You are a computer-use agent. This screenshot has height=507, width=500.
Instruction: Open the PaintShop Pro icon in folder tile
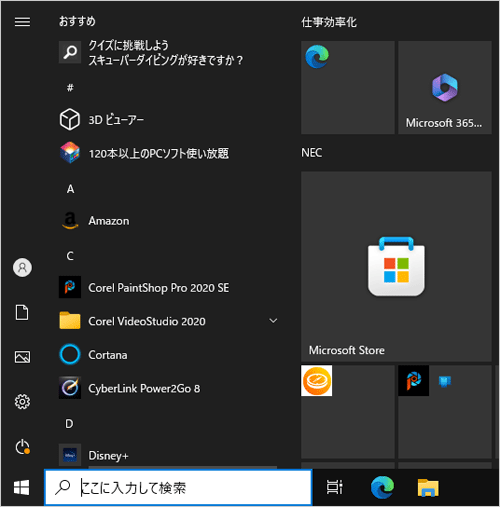(x=413, y=381)
